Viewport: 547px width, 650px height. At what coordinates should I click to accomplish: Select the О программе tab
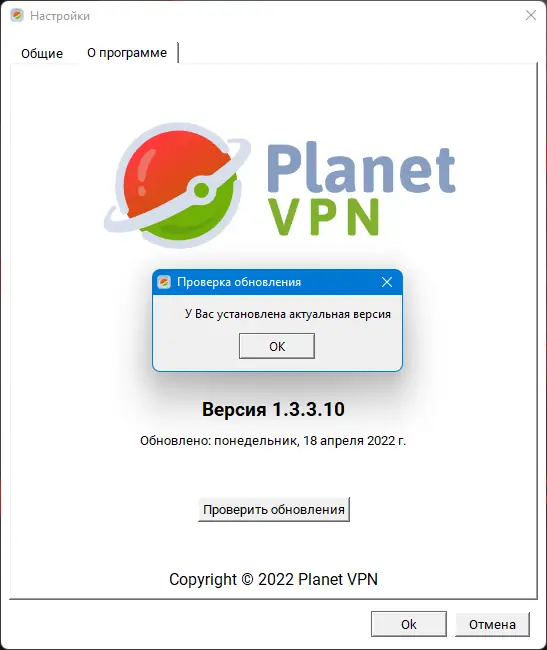tap(127, 53)
